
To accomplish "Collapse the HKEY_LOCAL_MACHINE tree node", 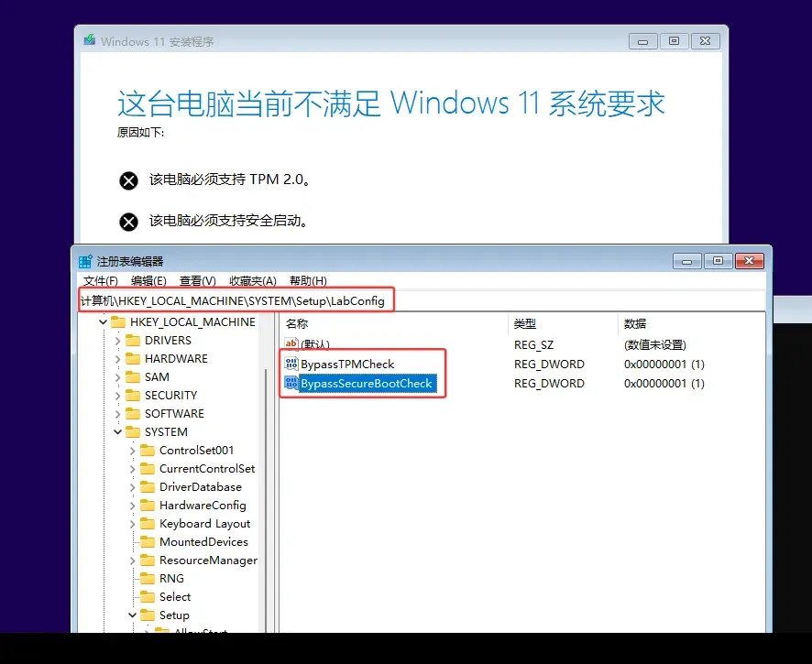I will [103, 321].
